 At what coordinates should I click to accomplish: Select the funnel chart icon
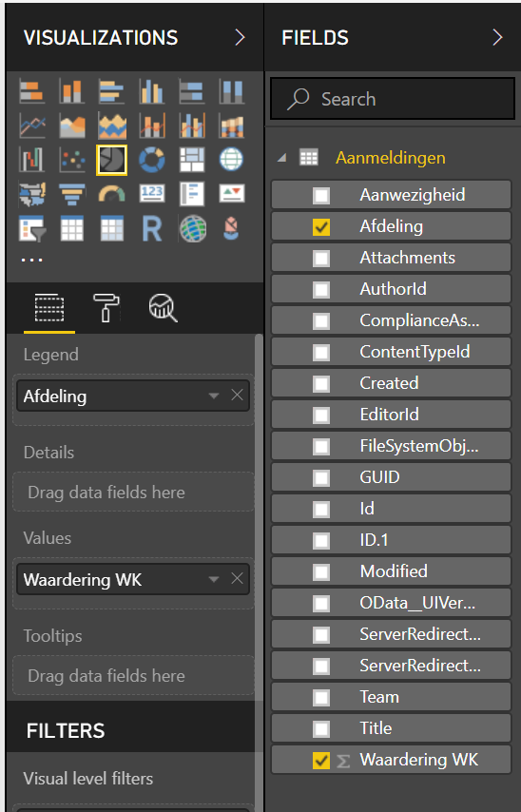[x=72, y=194]
